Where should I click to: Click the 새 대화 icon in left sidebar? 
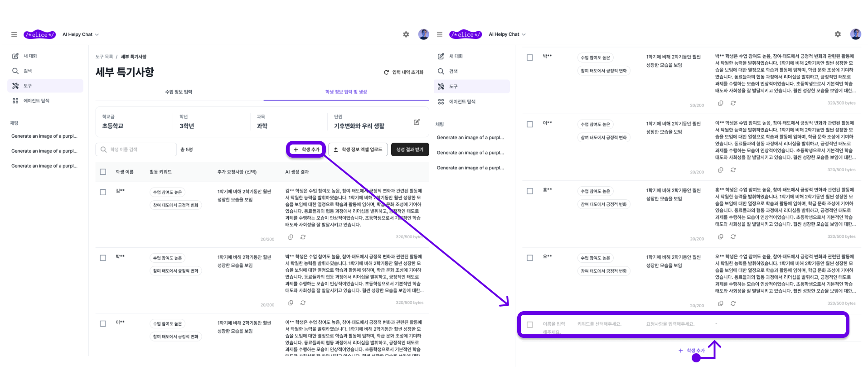tap(15, 56)
